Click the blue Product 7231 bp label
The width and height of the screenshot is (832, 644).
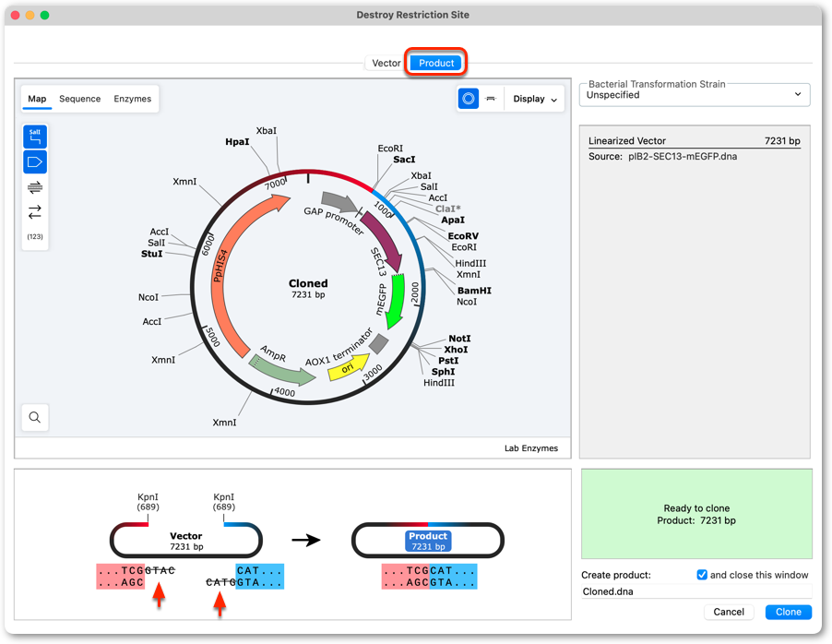[428, 541]
